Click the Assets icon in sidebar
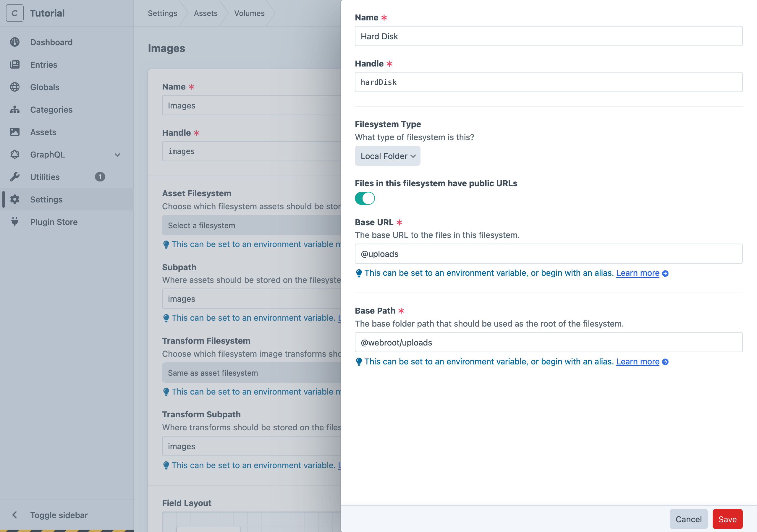The image size is (757, 532). (x=16, y=132)
